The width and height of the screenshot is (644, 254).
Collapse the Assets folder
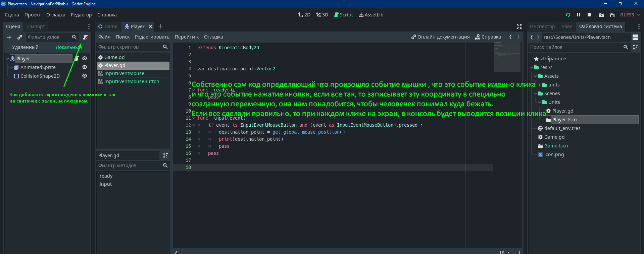pos(536,76)
